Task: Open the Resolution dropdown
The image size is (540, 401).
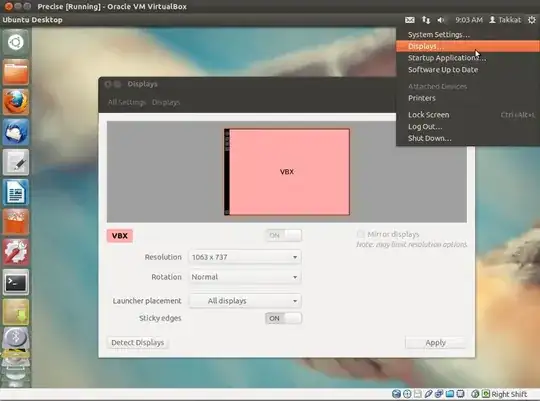Action: 245,257
